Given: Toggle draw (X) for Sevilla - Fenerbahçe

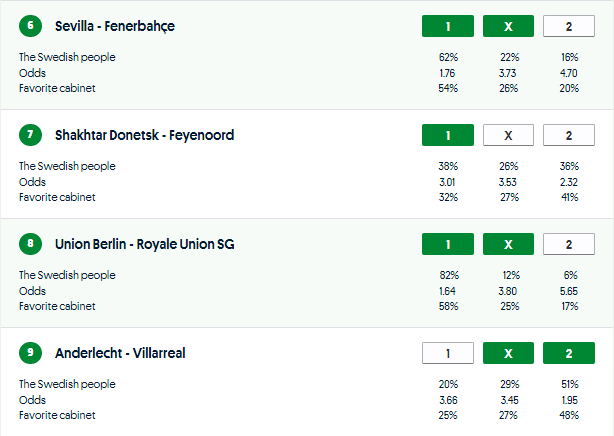Looking at the screenshot, I should [x=508, y=26].
